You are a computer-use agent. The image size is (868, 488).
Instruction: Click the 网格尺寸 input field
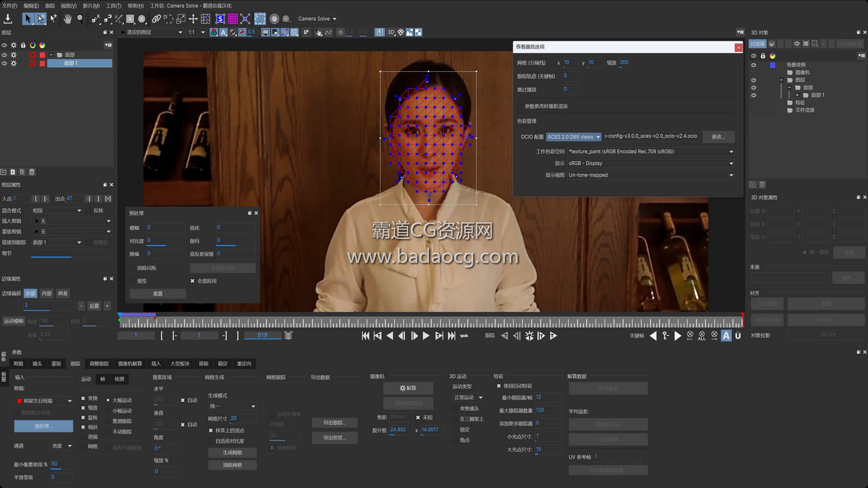(242, 418)
